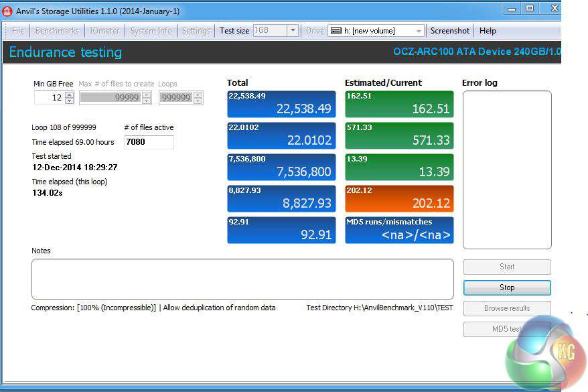Click the green 162.51 estimated tile

[398, 105]
